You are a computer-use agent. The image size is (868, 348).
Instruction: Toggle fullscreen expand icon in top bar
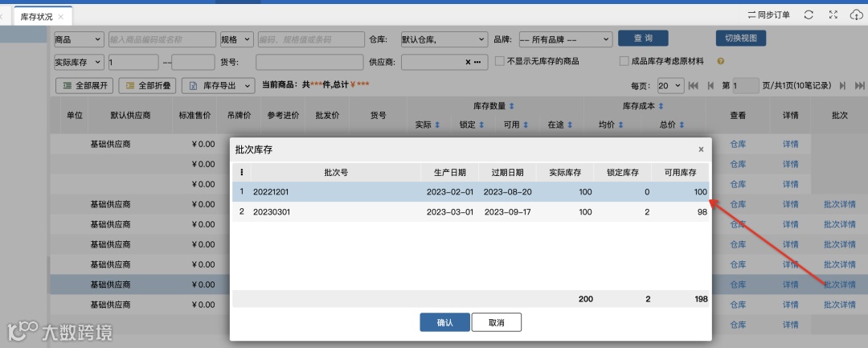833,15
